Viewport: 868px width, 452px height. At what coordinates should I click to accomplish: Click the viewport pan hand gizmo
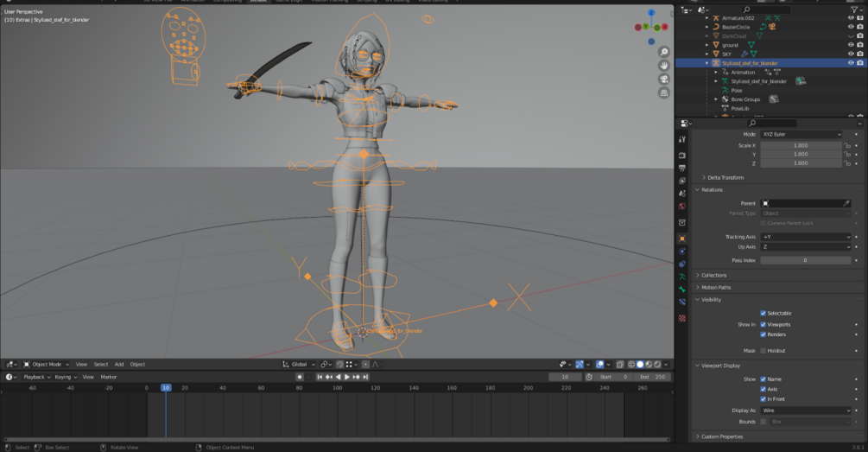coord(663,66)
